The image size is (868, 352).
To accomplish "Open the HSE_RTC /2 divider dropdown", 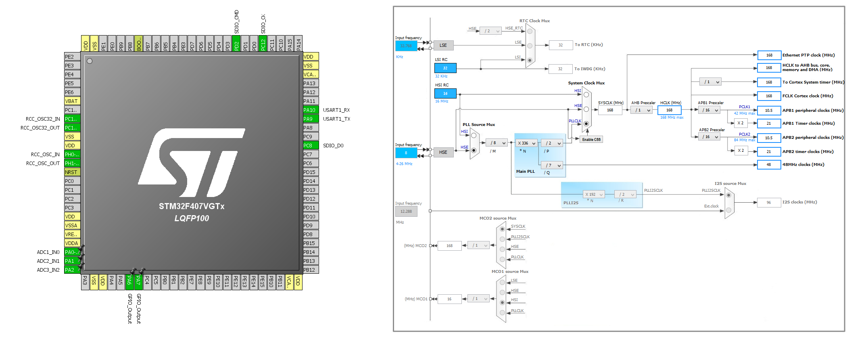I will tap(490, 31).
